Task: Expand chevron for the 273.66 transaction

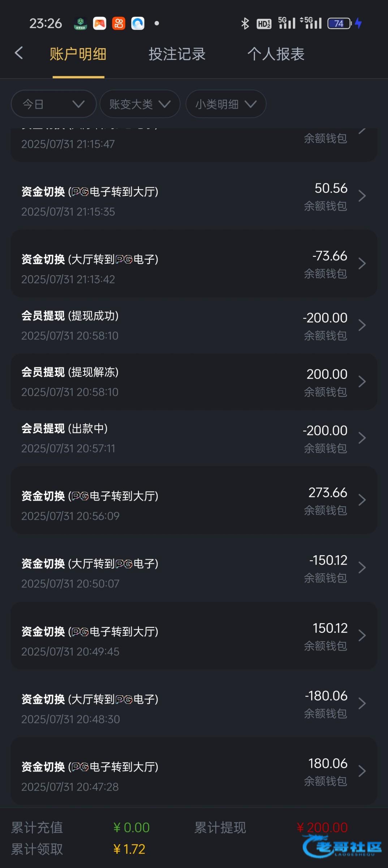Action: coord(362,500)
